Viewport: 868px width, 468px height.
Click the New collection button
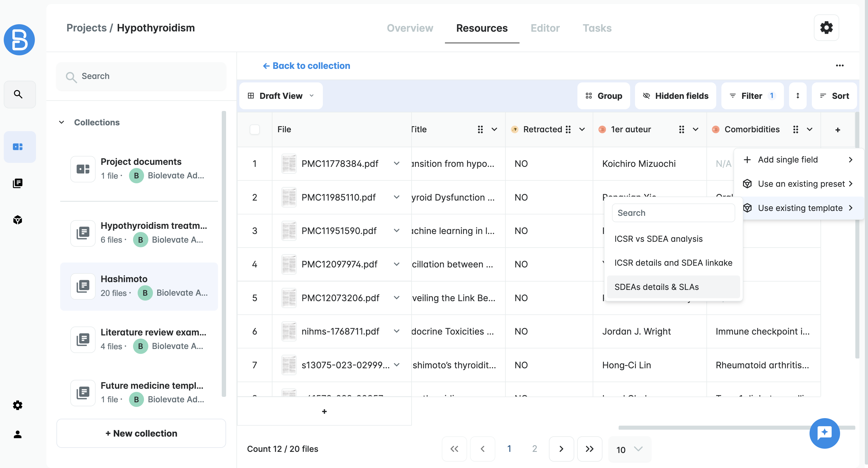pos(141,433)
